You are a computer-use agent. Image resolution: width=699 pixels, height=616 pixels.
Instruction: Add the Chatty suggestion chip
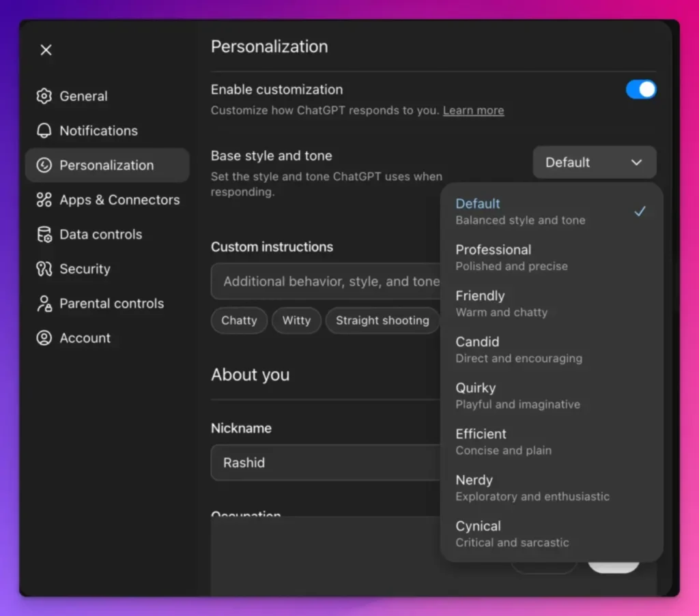(239, 320)
